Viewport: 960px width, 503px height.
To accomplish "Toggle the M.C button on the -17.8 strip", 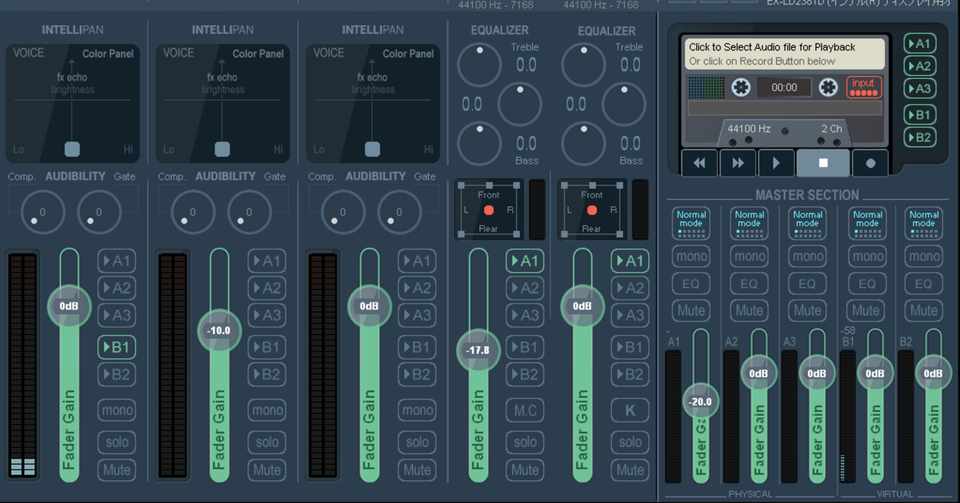I will click(525, 410).
